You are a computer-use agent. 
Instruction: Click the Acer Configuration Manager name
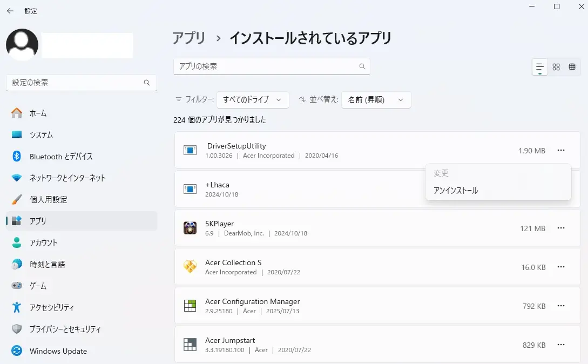point(252,301)
